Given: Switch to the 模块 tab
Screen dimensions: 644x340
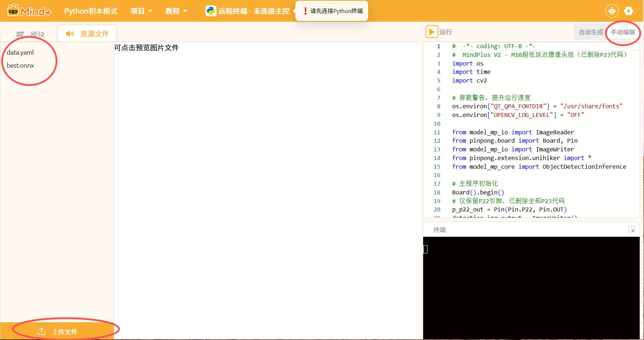Looking at the screenshot, I should 31,34.
